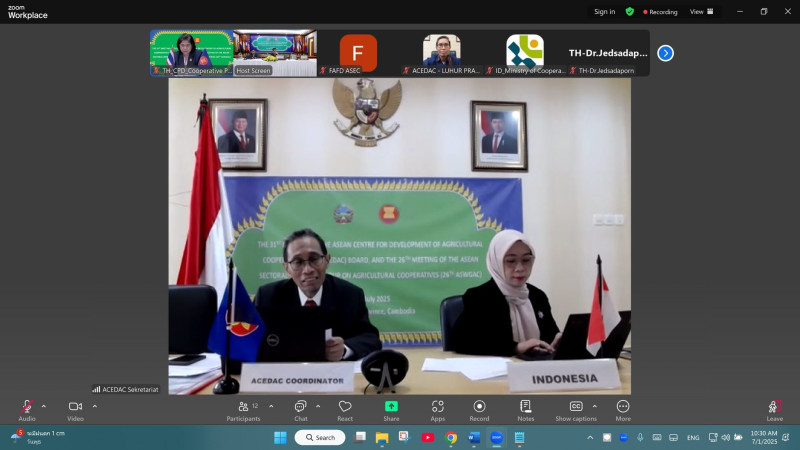Select TH_CPD_Cooperative participant thumbnail

click(x=192, y=53)
